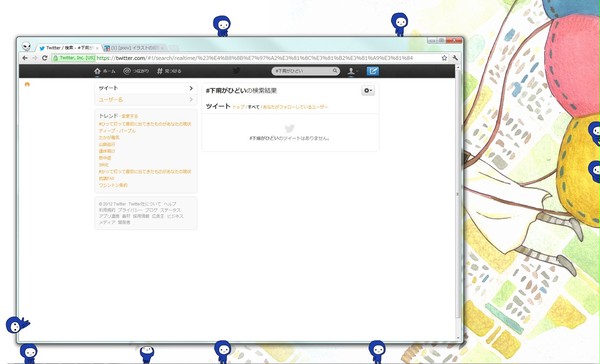Select ユーザー名 in the left sidebar
600x364 pixels.
pos(146,100)
